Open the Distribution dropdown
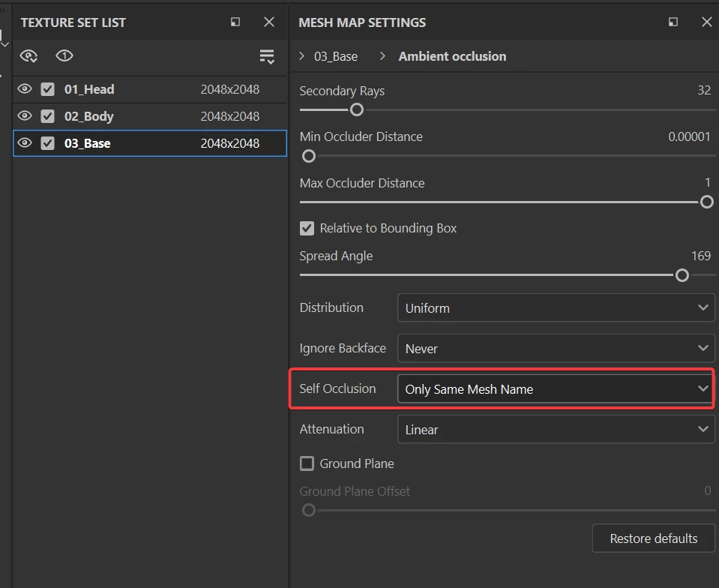Screen dimensions: 719x588 point(556,308)
